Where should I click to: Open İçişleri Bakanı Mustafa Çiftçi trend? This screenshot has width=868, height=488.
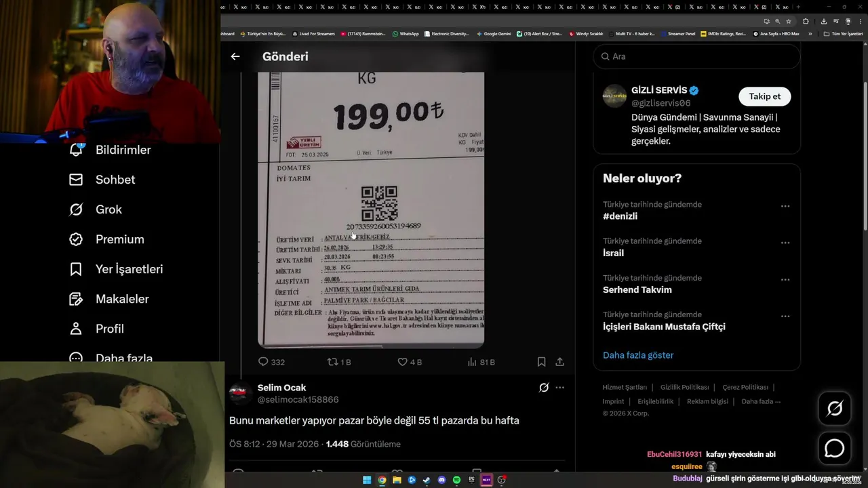[x=664, y=327]
